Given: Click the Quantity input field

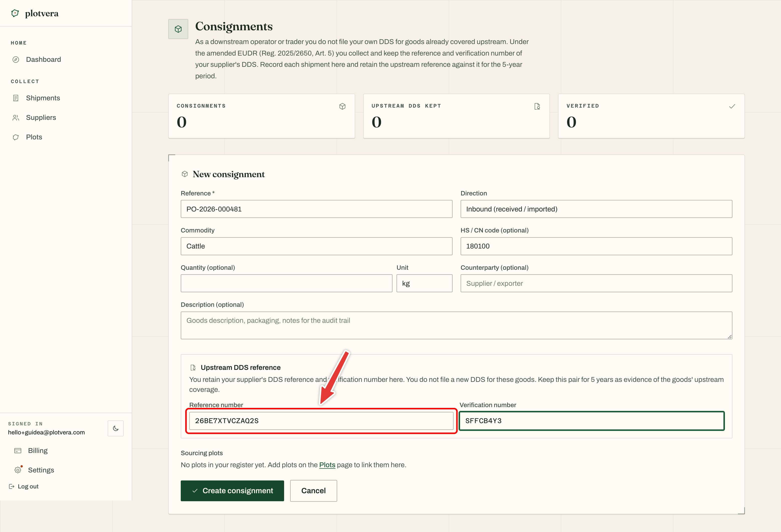Looking at the screenshot, I should tap(286, 283).
